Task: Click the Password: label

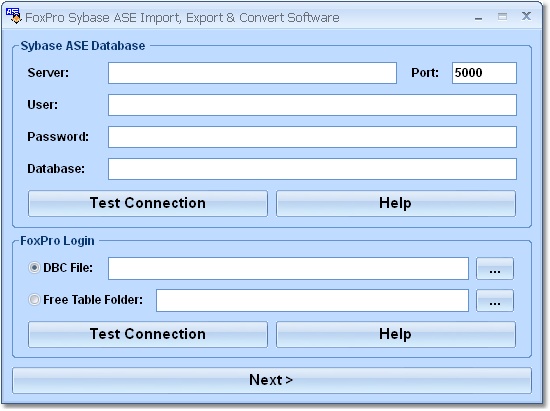Action: point(58,137)
